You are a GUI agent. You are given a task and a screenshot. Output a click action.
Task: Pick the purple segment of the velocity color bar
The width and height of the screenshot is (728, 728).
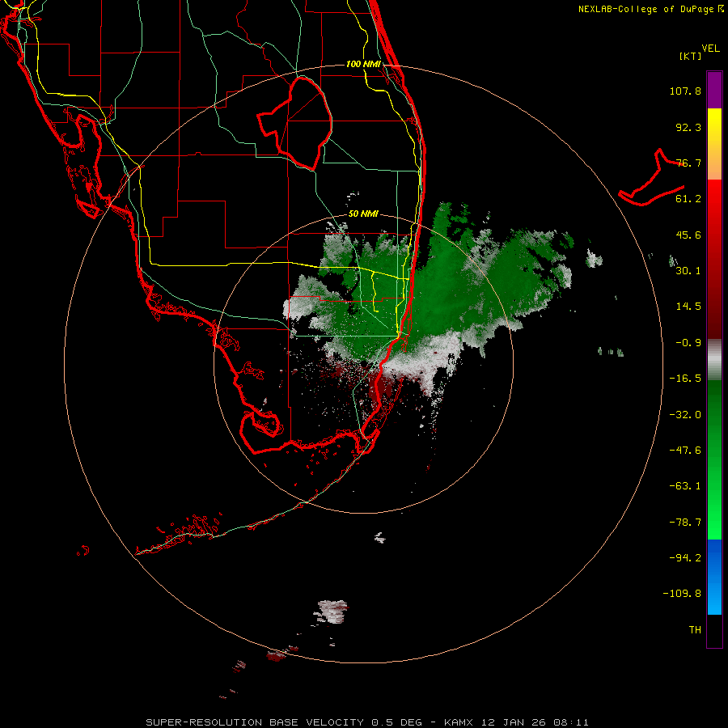pyautogui.click(x=714, y=91)
